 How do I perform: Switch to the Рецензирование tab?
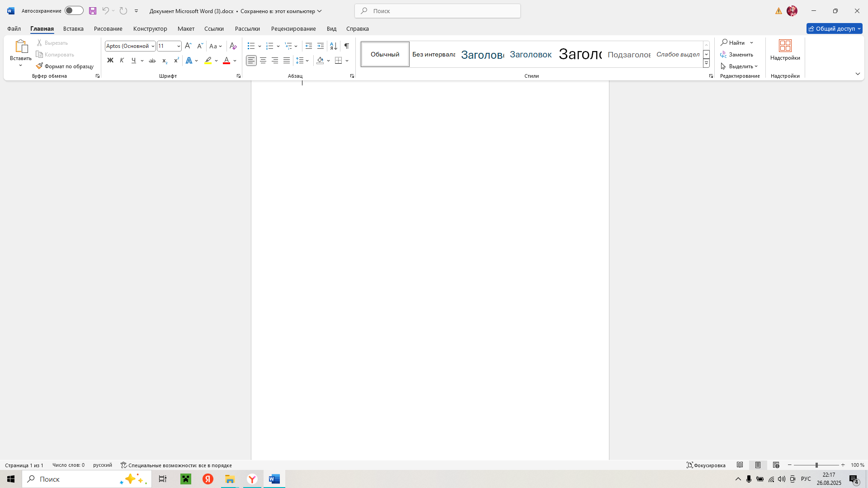point(293,28)
